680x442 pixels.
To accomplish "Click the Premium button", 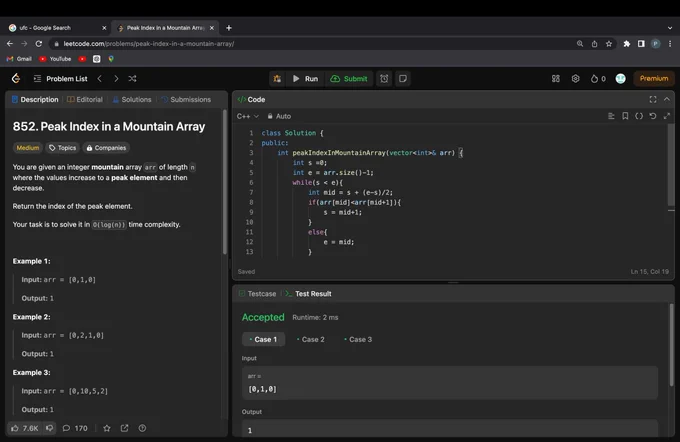I will [x=654, y=79].
